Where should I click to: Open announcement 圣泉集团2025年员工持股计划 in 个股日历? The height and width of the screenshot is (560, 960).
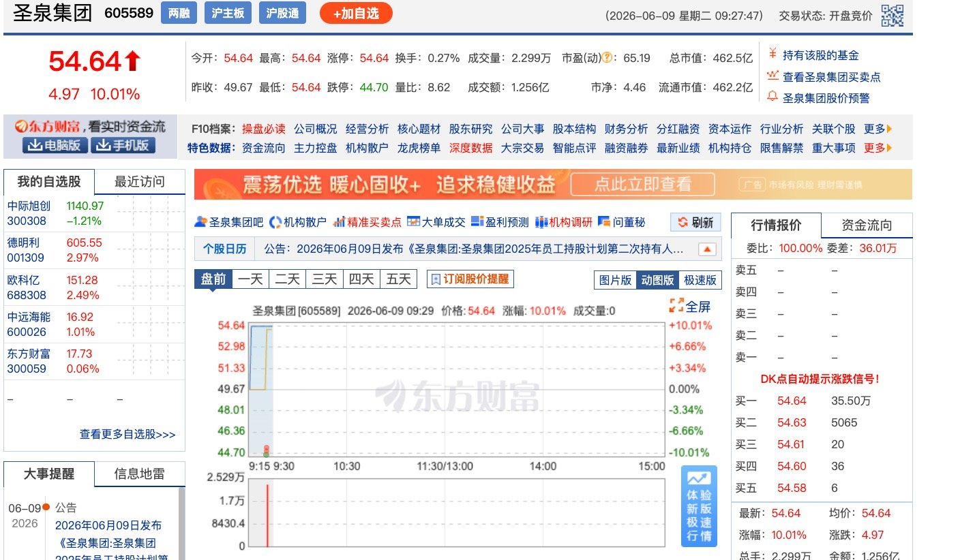point(474,249)
